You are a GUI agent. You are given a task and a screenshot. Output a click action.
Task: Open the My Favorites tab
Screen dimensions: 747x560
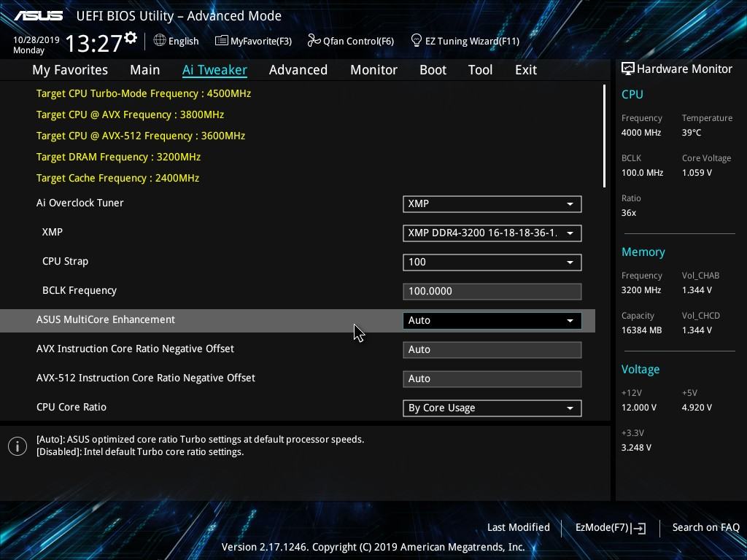70,70
